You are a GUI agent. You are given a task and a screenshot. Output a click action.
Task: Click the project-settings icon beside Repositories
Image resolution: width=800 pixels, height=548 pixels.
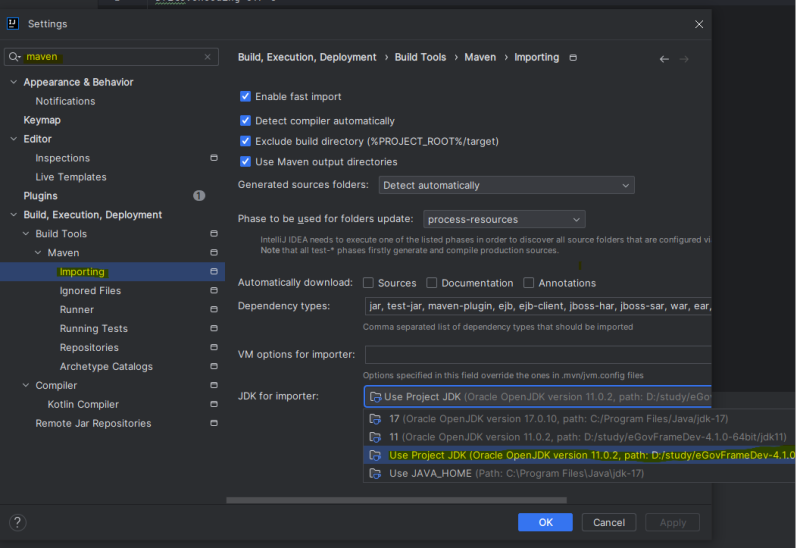coord(214,346)
